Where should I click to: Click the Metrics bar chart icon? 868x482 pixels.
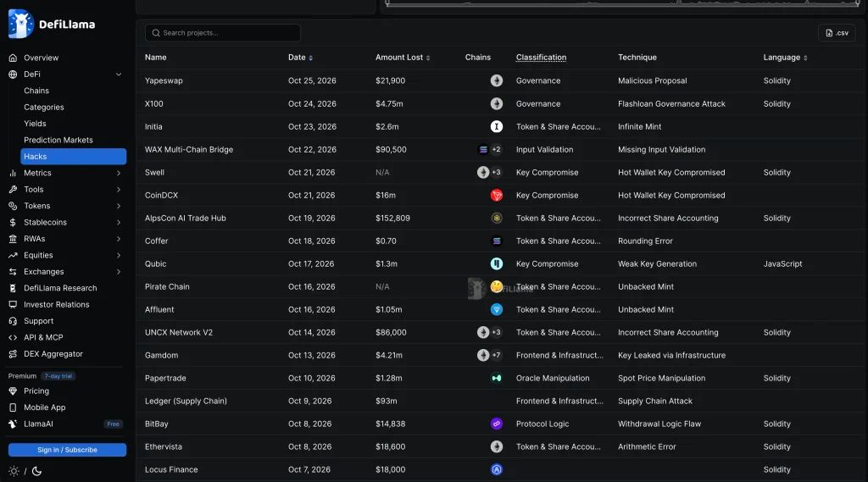[13, 173]
